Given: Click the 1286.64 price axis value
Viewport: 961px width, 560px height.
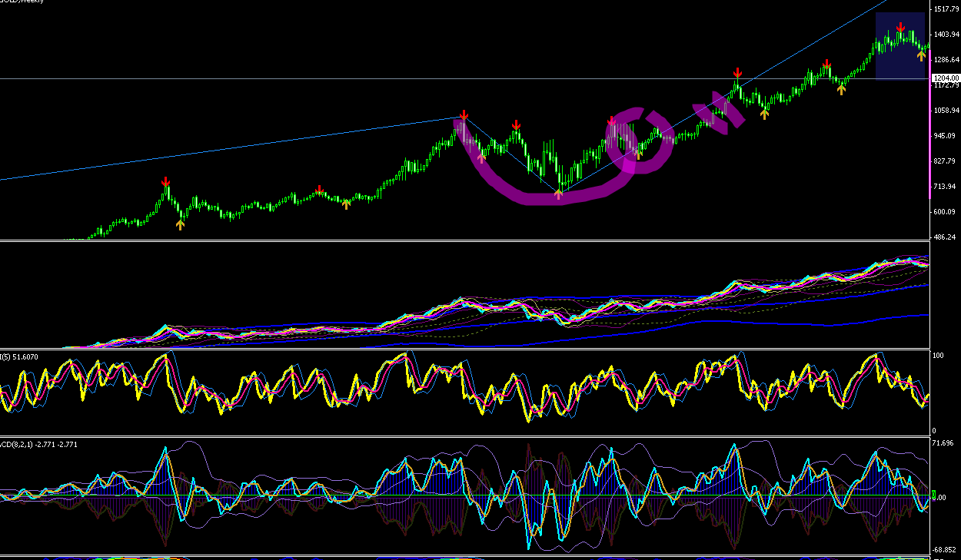Looking at the screenshot, I should 946,60.
